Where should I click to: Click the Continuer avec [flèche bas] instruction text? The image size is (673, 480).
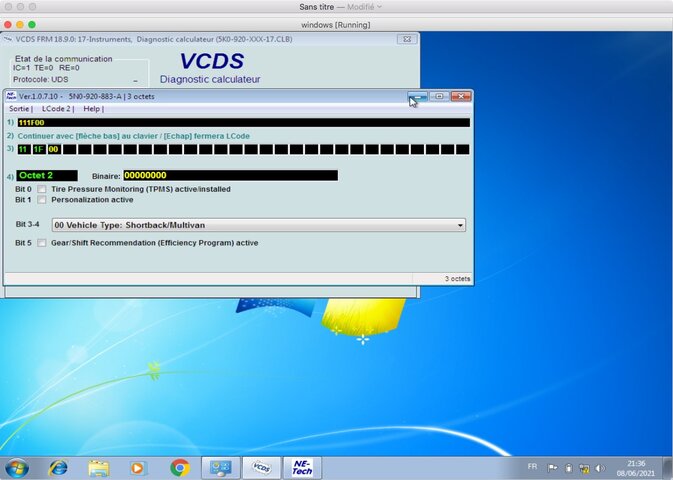pos(133,136)
